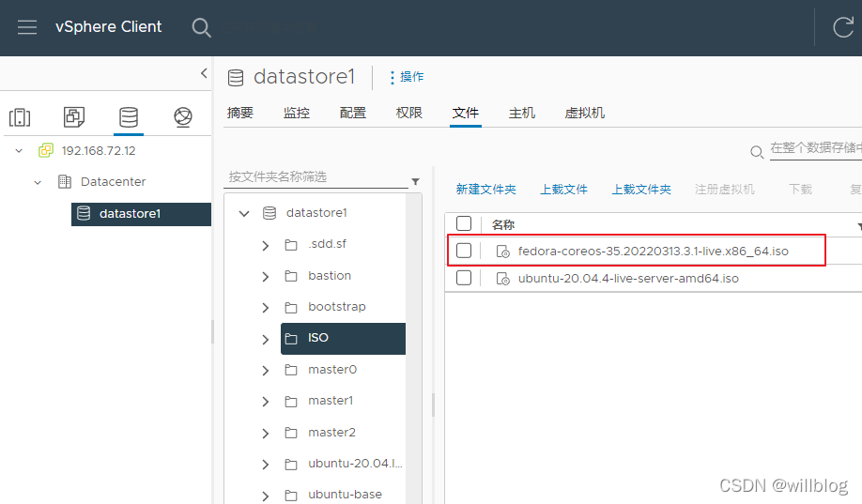Check the fedora-coreos ISO row checkbox
Image resolution: width=862 pixels, height=504 pixels.
[x=464, y=251]
